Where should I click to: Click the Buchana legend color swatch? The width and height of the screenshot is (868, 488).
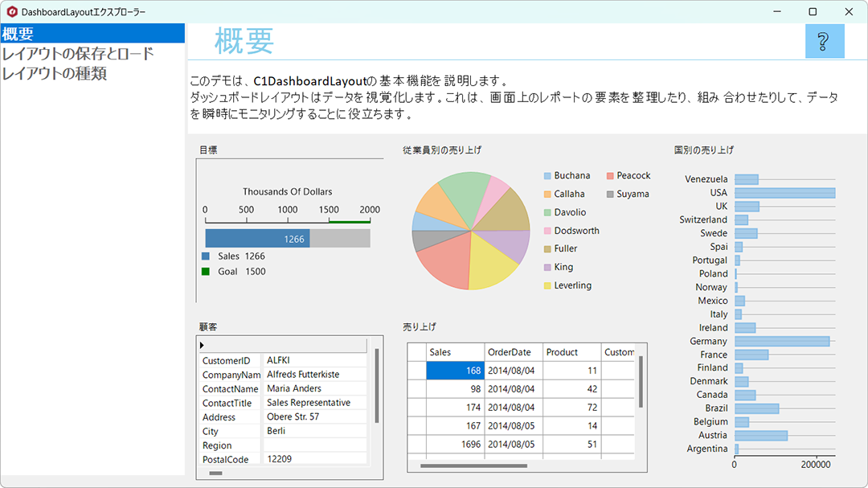(x=547, y=176)
